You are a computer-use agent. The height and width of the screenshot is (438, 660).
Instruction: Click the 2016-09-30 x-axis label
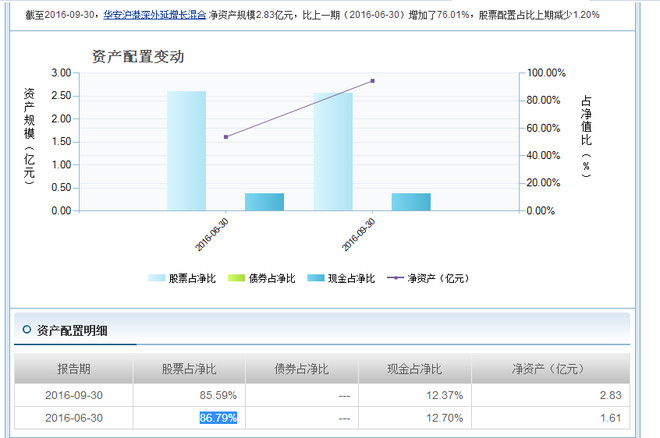click(x=358, y=235)
